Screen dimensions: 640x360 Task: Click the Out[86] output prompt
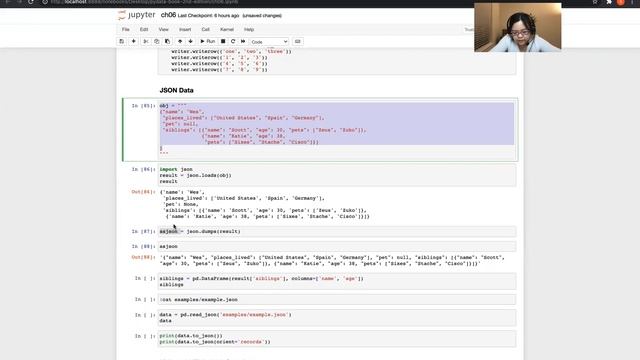pyautogui.click(x=143, y=192)
